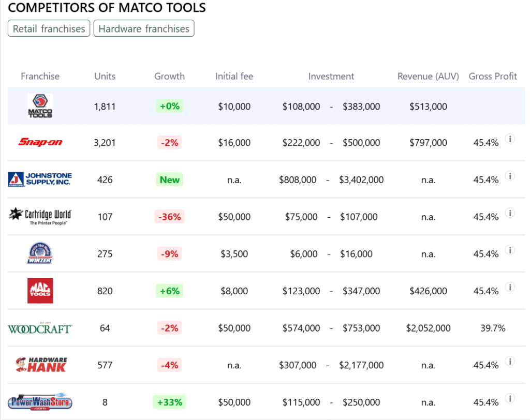The width and height of the screenshot is (530, 420).
Task: Open the Hardware Hank logo
Action: [41, 365]
